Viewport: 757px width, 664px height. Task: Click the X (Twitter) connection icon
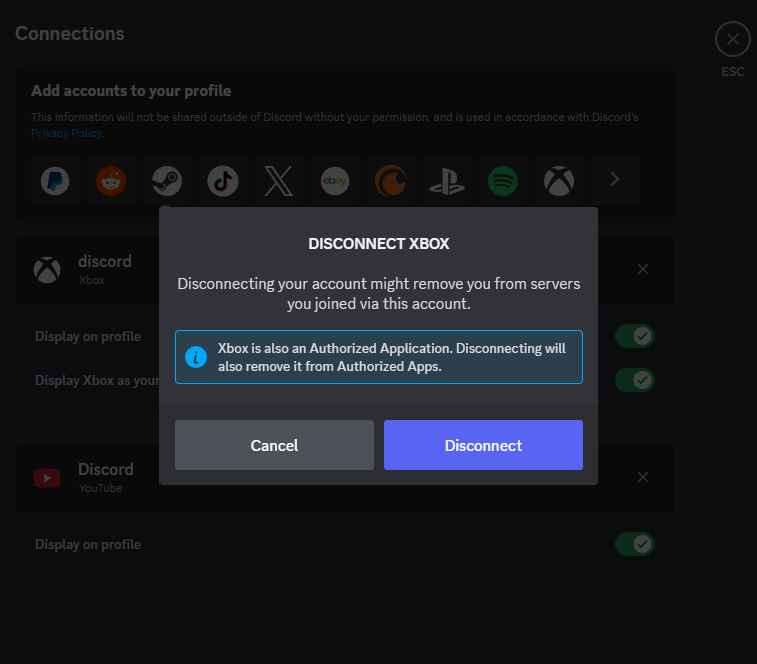[278, 181]
